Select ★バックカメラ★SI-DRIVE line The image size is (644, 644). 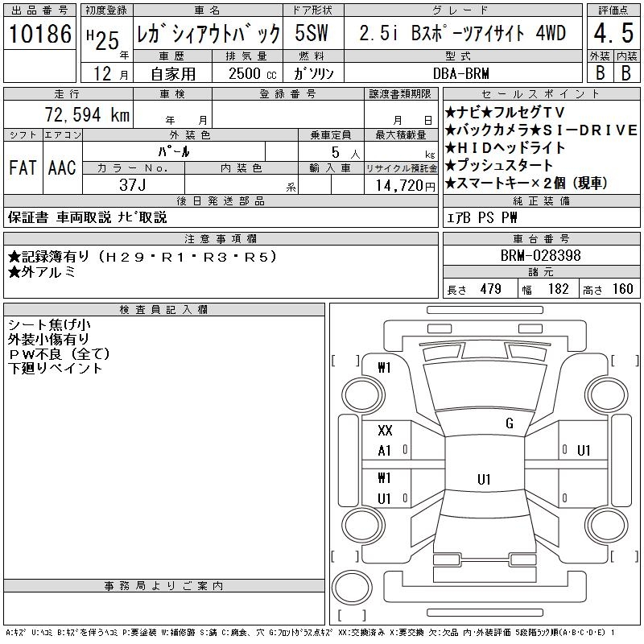[x=541, y=130]
